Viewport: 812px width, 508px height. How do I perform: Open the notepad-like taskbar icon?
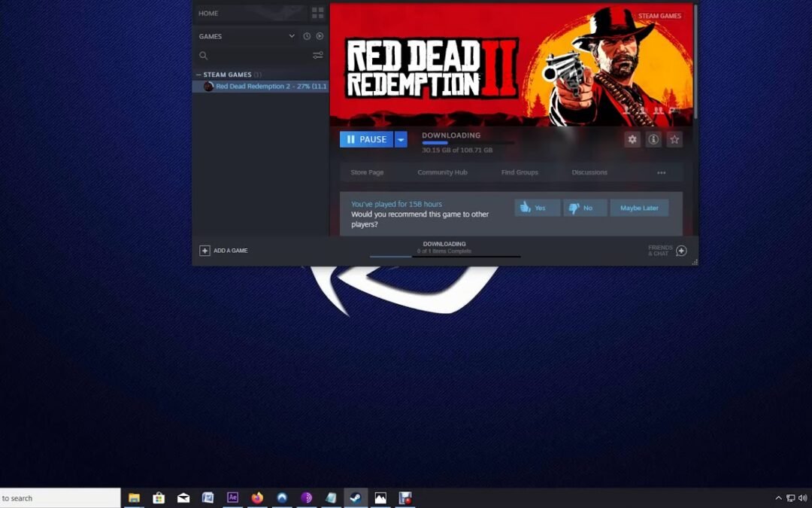pyautogui.click(x=331, y=498)
